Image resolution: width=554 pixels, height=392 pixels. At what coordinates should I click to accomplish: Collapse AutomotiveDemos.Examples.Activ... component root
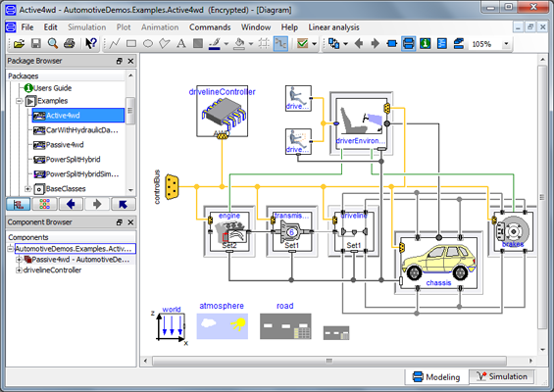[10, 249]
